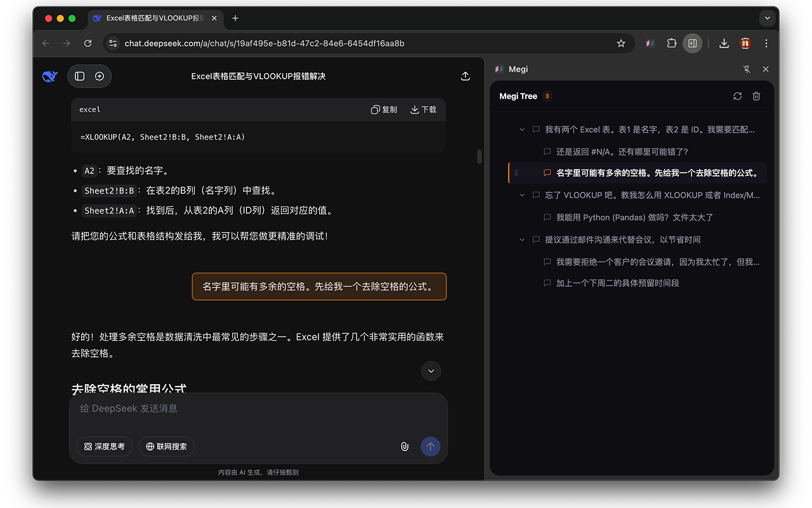Click the =XLOOKUP formula code line
The height and width of the screenshot is (508, 812).
pos(162,137)
